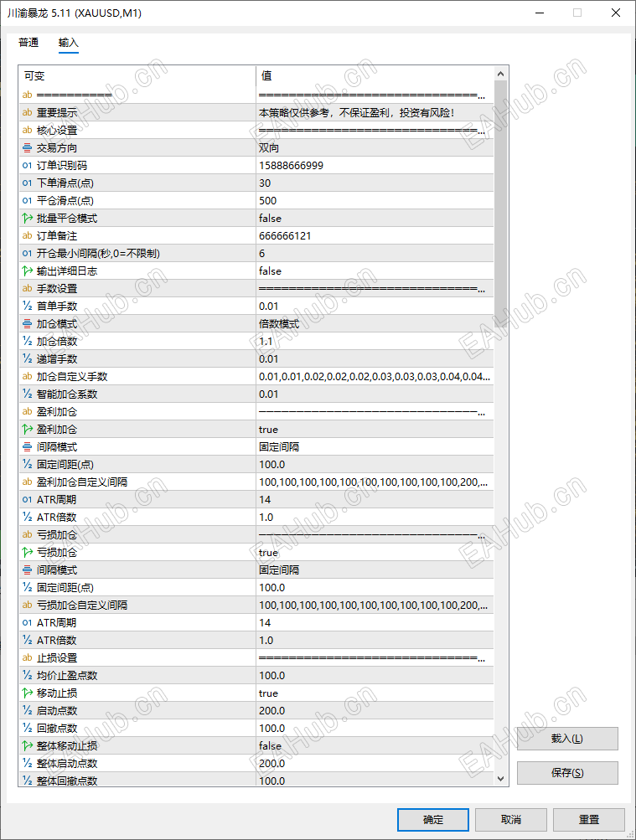
Task: Click the 保存(S) button
Action: [567, 773]
